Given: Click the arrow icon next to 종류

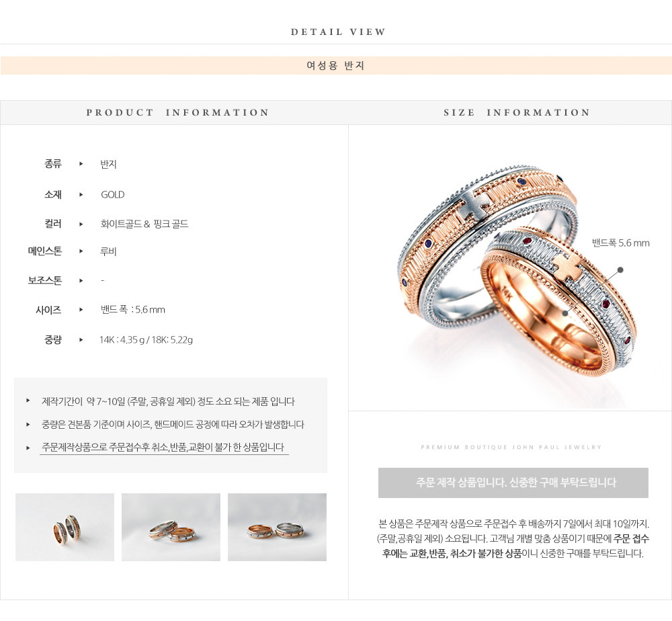Looking at the screenshot, I should tap(81, 164).
